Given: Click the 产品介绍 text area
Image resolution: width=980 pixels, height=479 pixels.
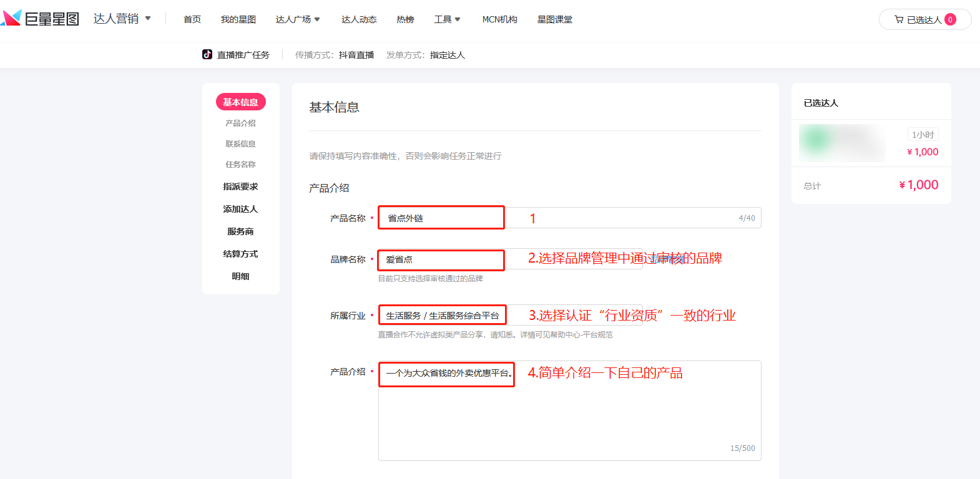Looking at the screenshot, I should pyautogui.click(x=569, y=410).
